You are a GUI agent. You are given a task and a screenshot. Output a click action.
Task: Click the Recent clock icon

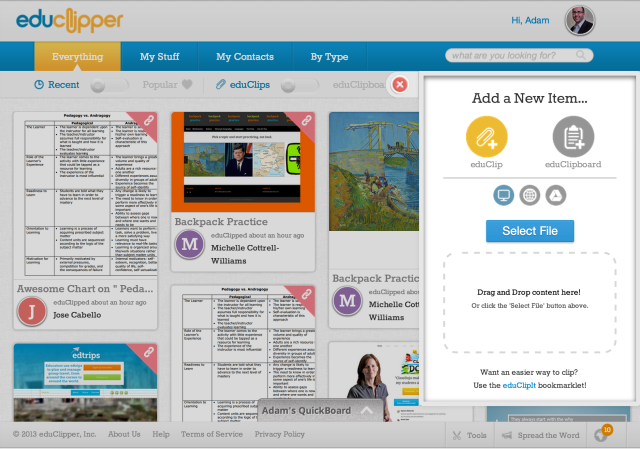point(39,84)
